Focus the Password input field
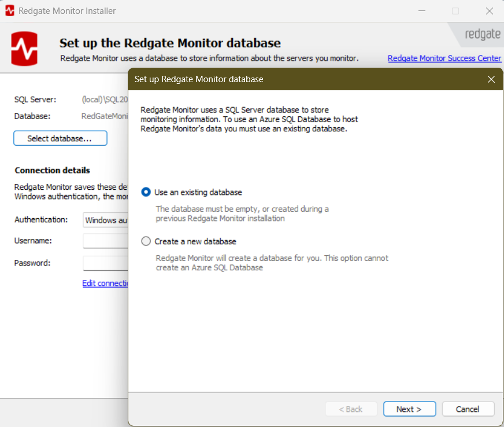This screenshot has width=504, height=427. 105,263
